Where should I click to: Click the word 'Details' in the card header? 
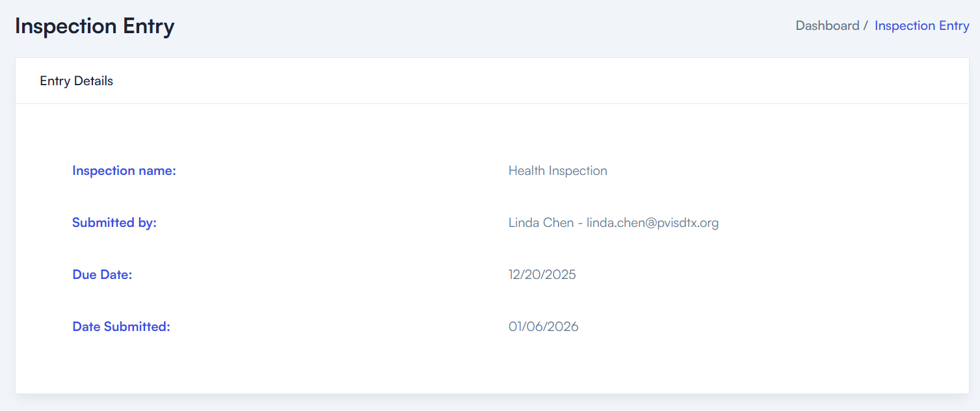94,81
